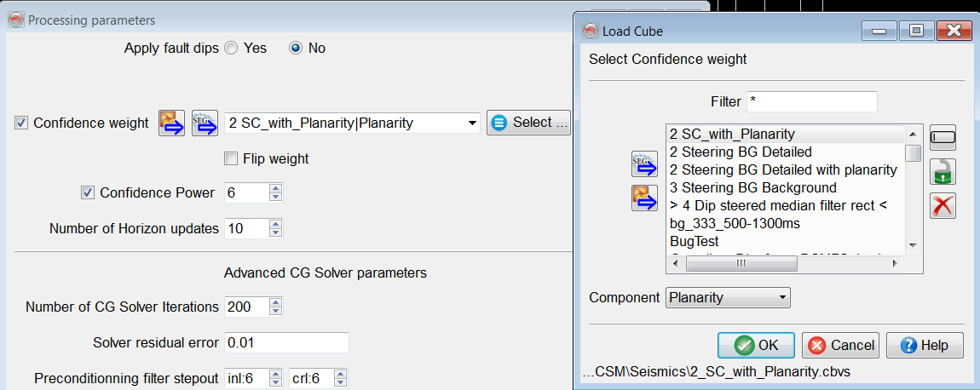Click the rename cube icon right of list

pos(943,137)
